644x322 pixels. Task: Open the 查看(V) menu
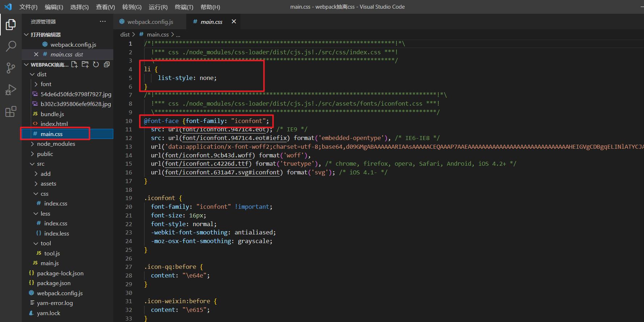click(x=105, y=7)
